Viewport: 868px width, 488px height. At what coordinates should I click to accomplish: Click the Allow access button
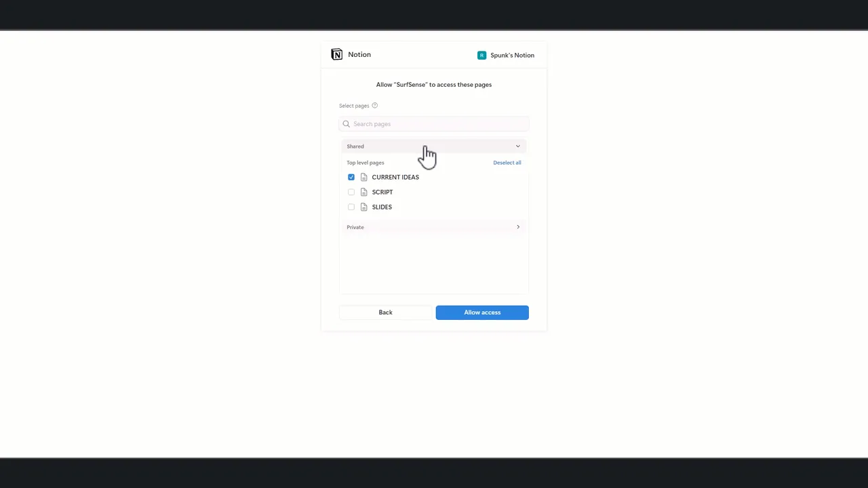point(482,312)
